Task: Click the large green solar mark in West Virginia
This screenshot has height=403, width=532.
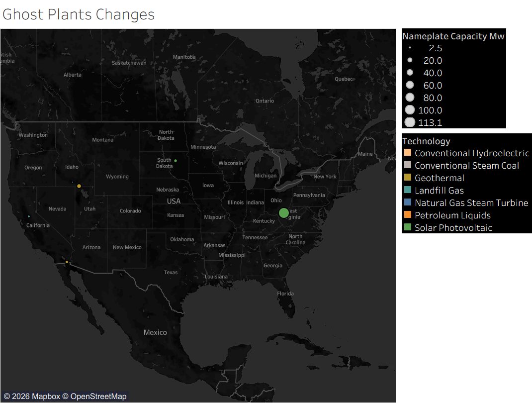Action: [283, 213]
